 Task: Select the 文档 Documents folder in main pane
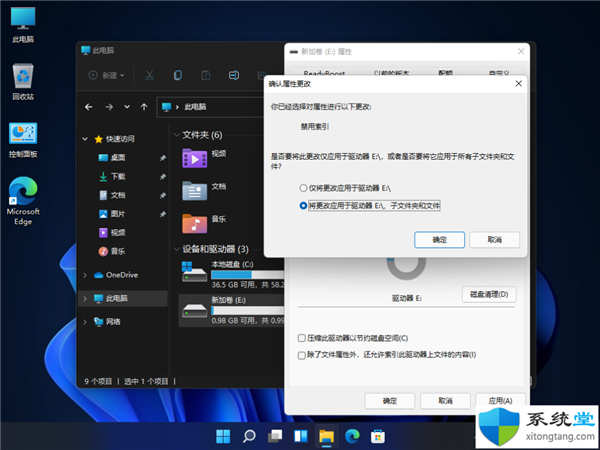204,190
